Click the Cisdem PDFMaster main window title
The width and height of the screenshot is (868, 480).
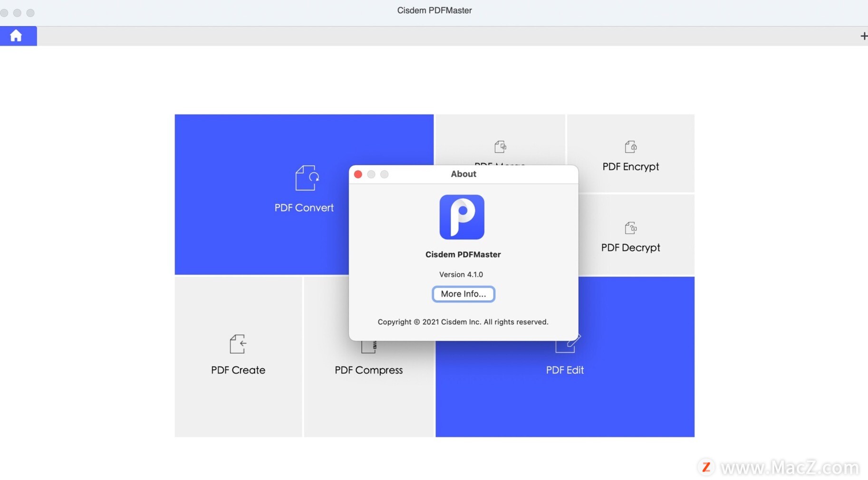click(434, 10)
